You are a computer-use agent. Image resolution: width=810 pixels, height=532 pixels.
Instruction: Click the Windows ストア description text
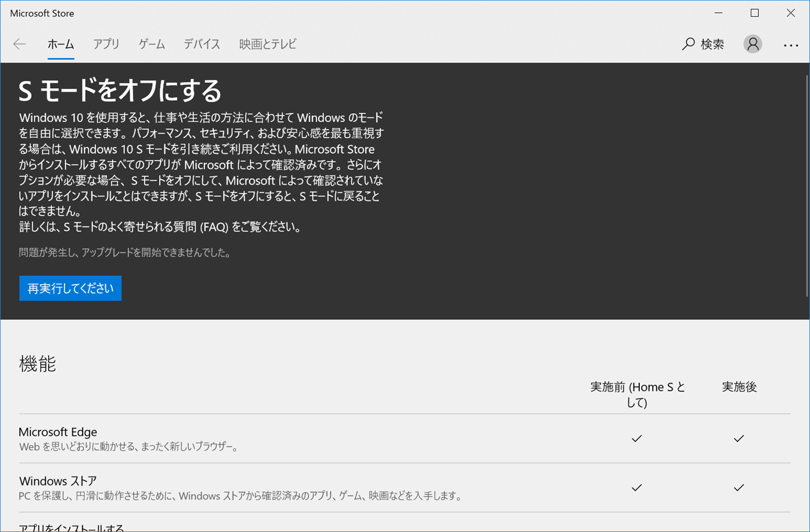pyautogui.click(x=240, y=497)
